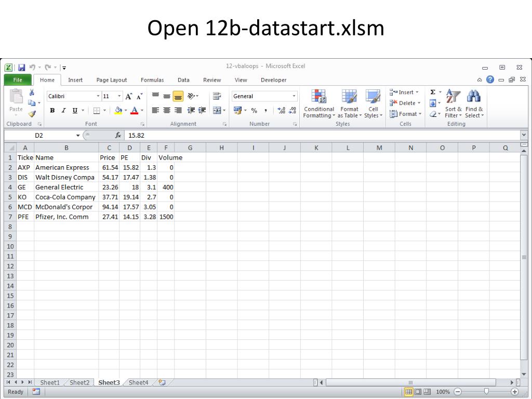Toggle Align Text Left
This screenshot has height=399, width=532.
pos(155,110)
